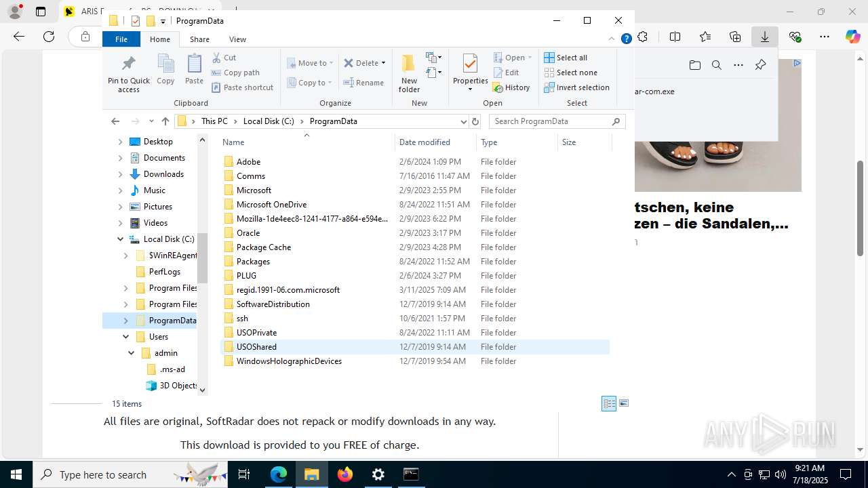Expand Desktop in navigation tree
Screen dimensions: 868x488
pos(121,142)
